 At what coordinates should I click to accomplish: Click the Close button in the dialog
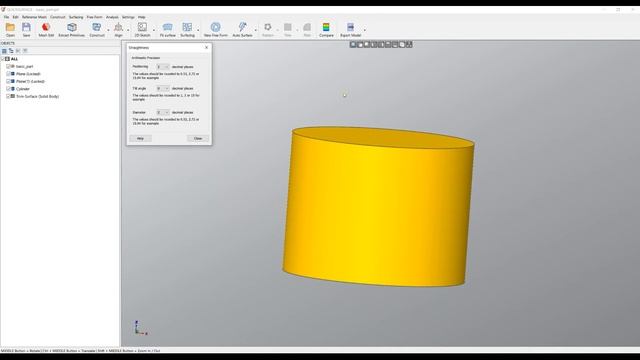(198, 138)
